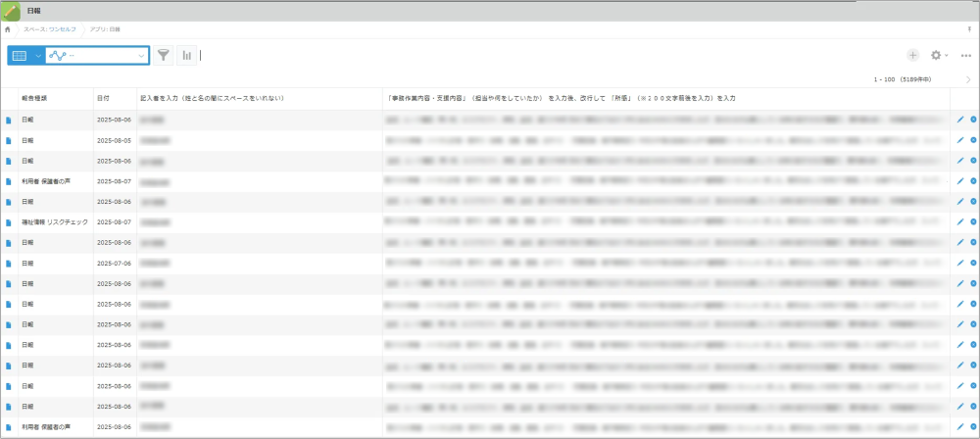This screenshot has height=439, width=980.
Task: Open record details for the first row
Action: (10, 120)
